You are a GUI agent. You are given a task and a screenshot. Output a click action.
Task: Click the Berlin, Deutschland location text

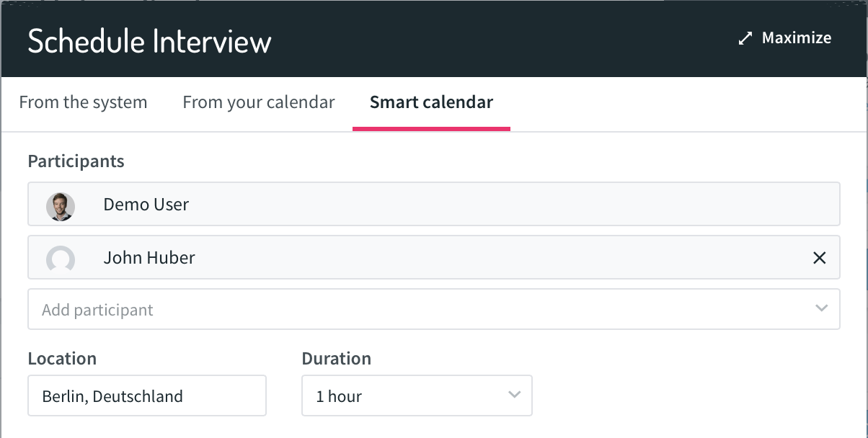click(112, 396)
